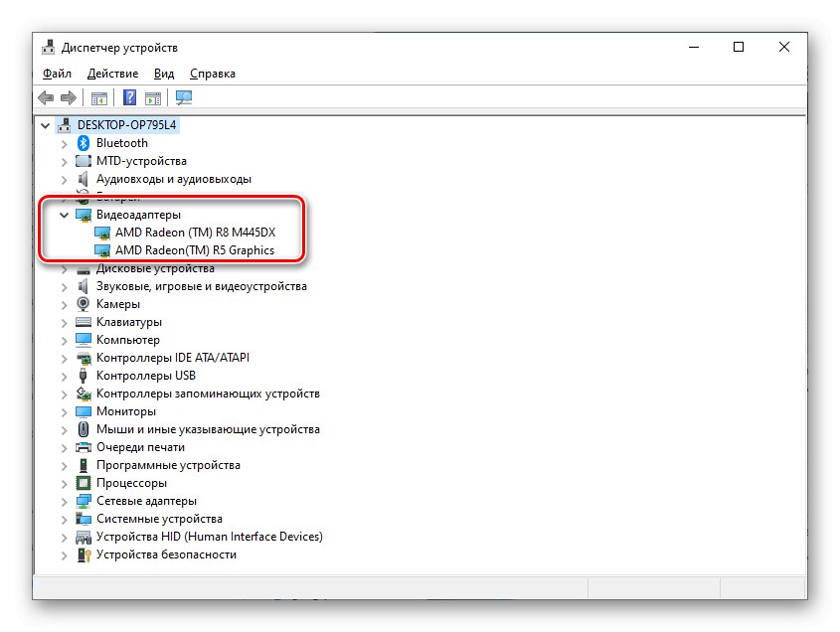Select the Контроллеры USB row
Screen dimensions: 840x632
tap(146, 376)
